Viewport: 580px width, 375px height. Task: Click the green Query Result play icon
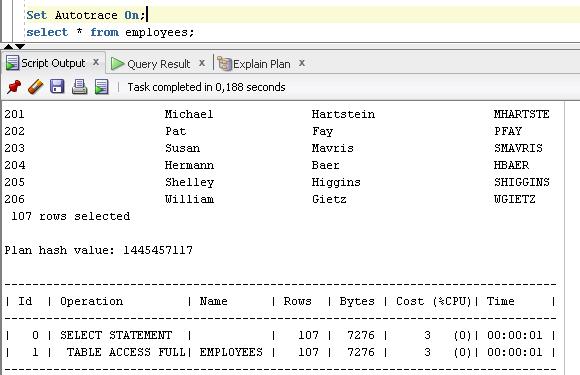tap(117, 64)
